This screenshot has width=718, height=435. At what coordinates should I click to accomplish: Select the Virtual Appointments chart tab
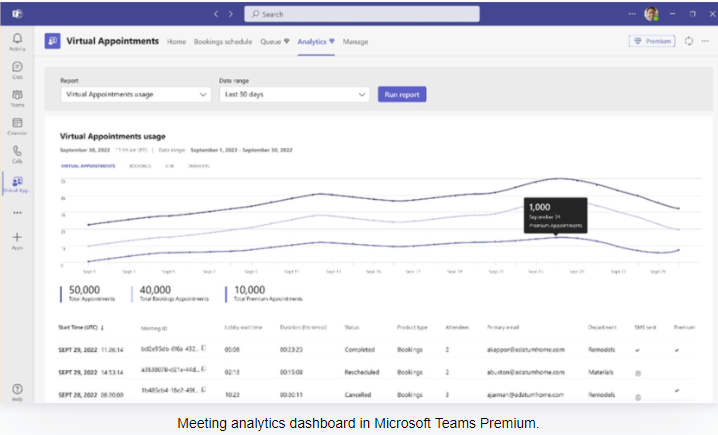coord(88,166)
